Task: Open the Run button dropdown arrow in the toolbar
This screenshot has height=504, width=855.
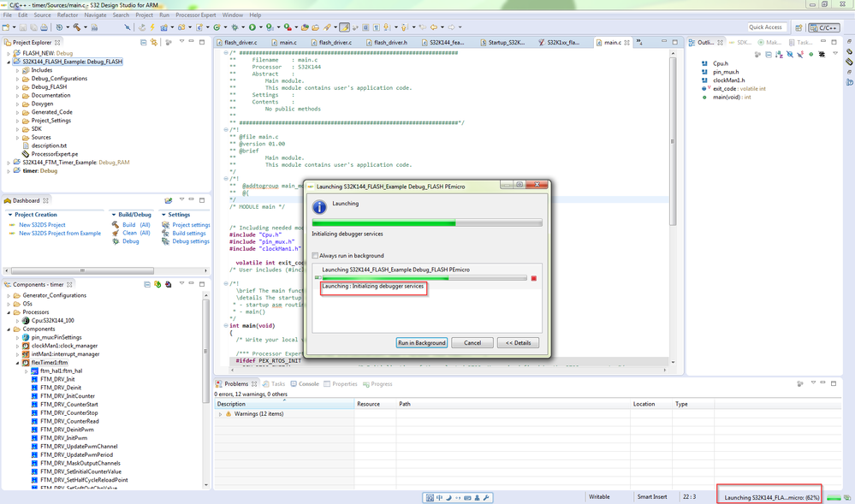Action: point(261,27)
